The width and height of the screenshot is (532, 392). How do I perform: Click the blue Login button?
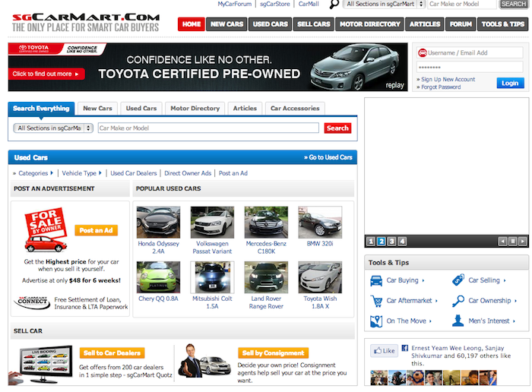[510, 83]
